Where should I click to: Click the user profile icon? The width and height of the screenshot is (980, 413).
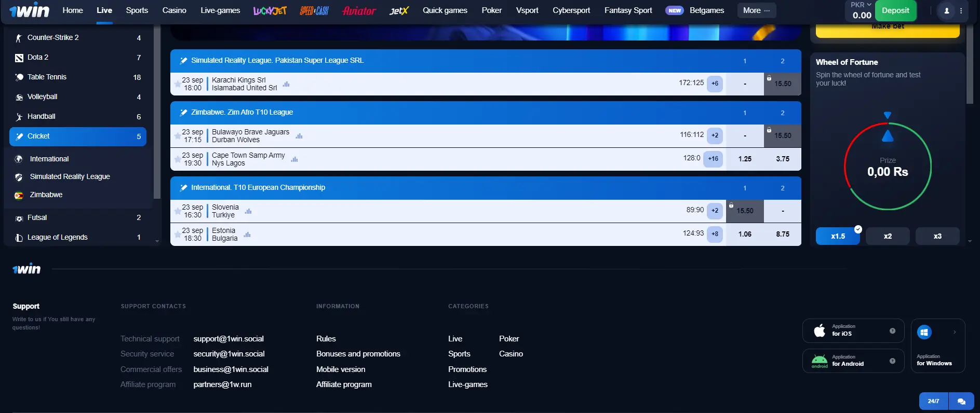tap(946, 10)
